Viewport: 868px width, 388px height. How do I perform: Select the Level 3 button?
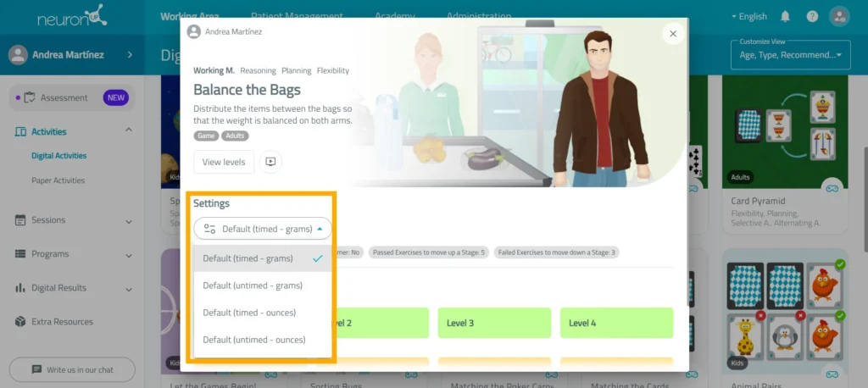(x=494, y=323)
